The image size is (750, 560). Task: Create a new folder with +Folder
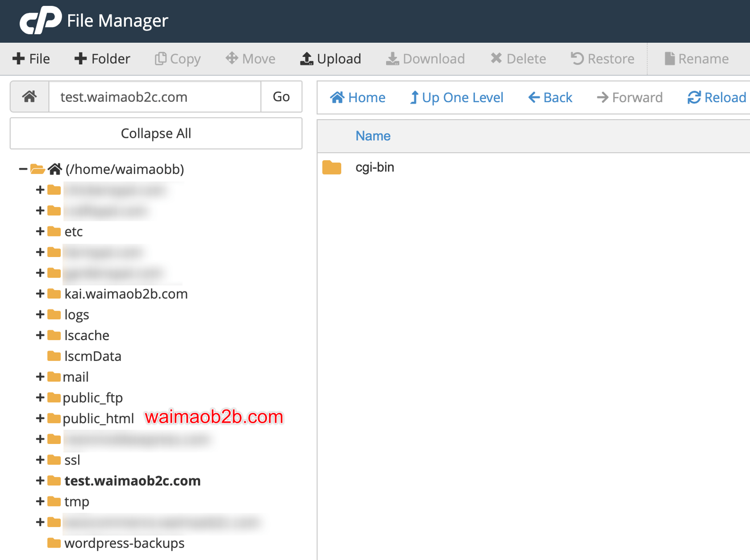pyautogui.click(x=102, y=58)
